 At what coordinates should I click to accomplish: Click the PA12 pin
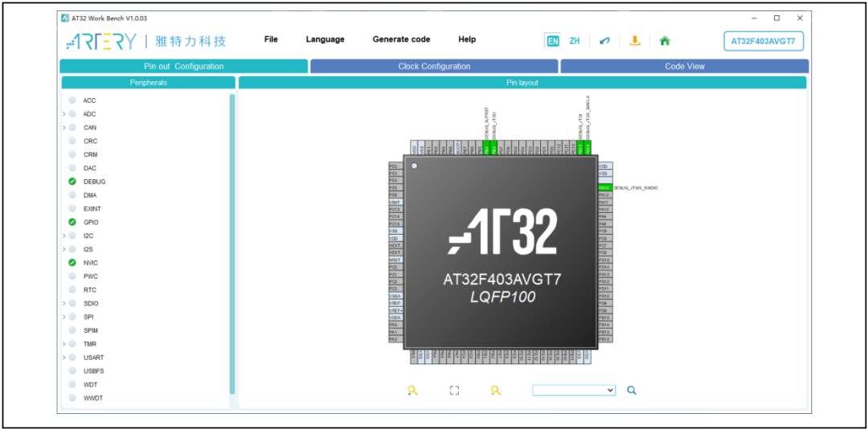coord(606,195)
